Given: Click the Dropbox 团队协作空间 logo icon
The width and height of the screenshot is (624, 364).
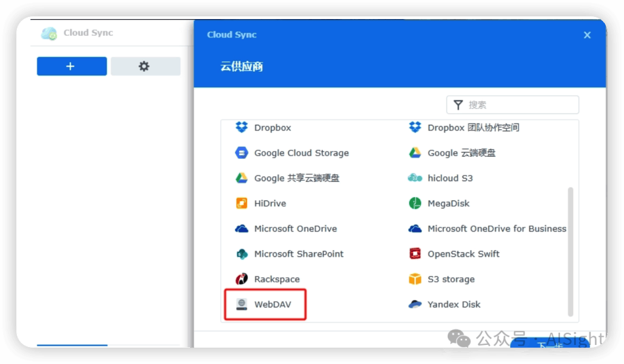Looking at the screenshot, I should [x=415, y=127].
